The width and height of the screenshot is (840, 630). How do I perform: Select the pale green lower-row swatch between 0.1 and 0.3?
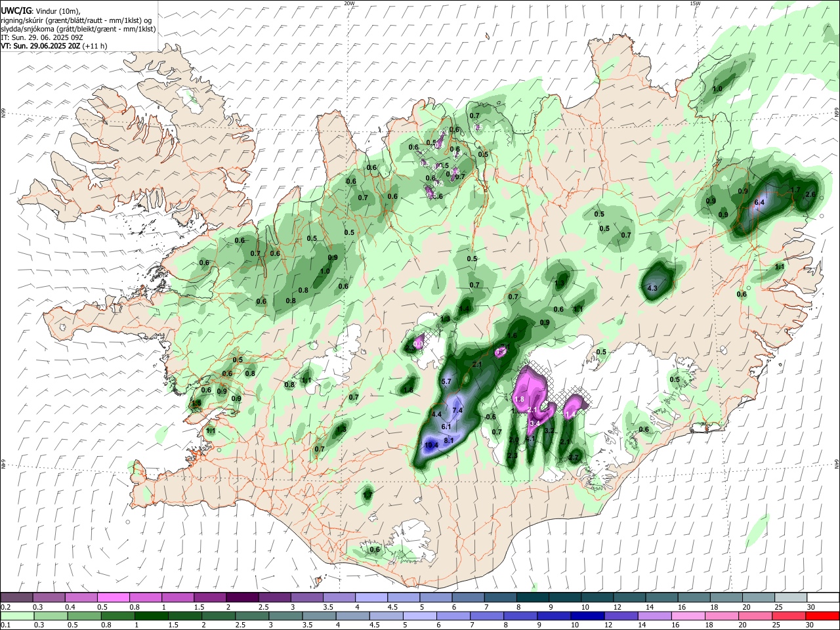(x=17, y=616)
